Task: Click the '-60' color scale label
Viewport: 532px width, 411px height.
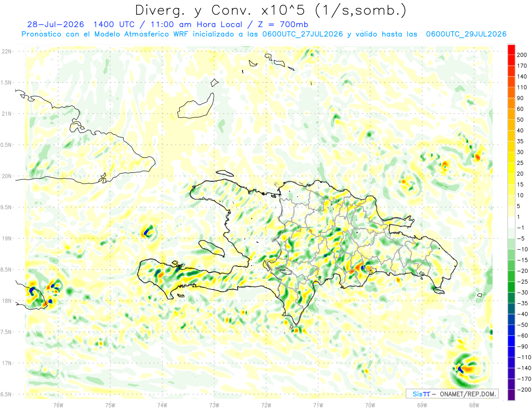Action: [x=522, y=336]
